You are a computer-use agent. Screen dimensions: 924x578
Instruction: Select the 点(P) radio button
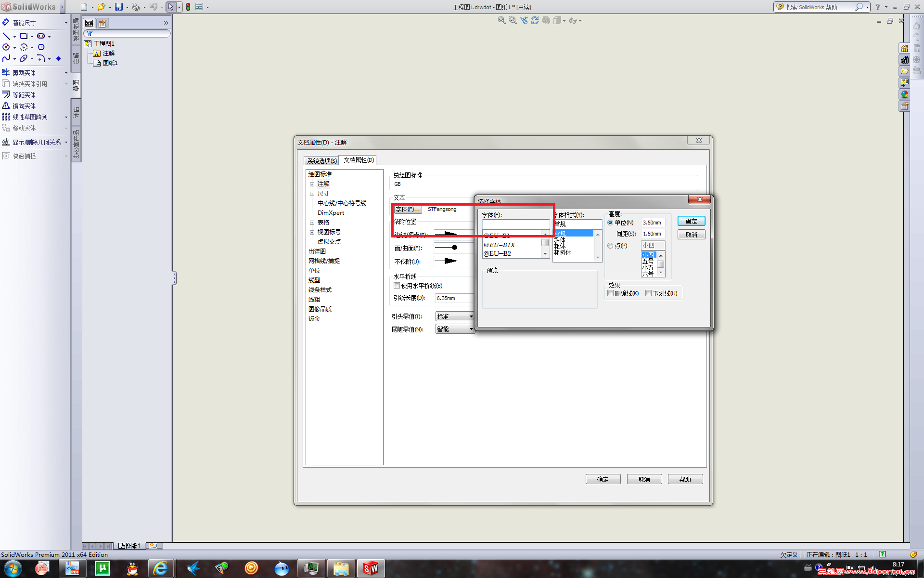[611, 246]
